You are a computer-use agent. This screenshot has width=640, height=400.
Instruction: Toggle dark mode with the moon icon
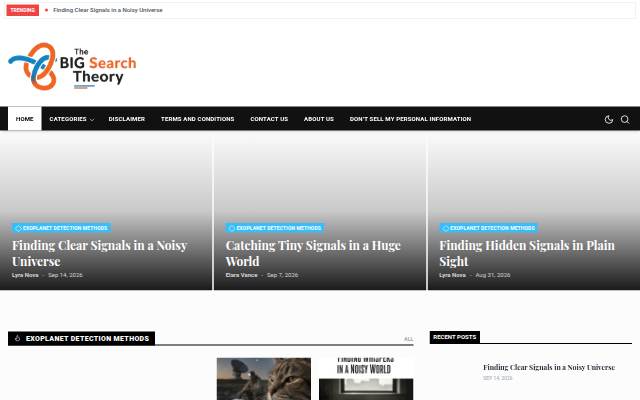[x=609, y=119]
